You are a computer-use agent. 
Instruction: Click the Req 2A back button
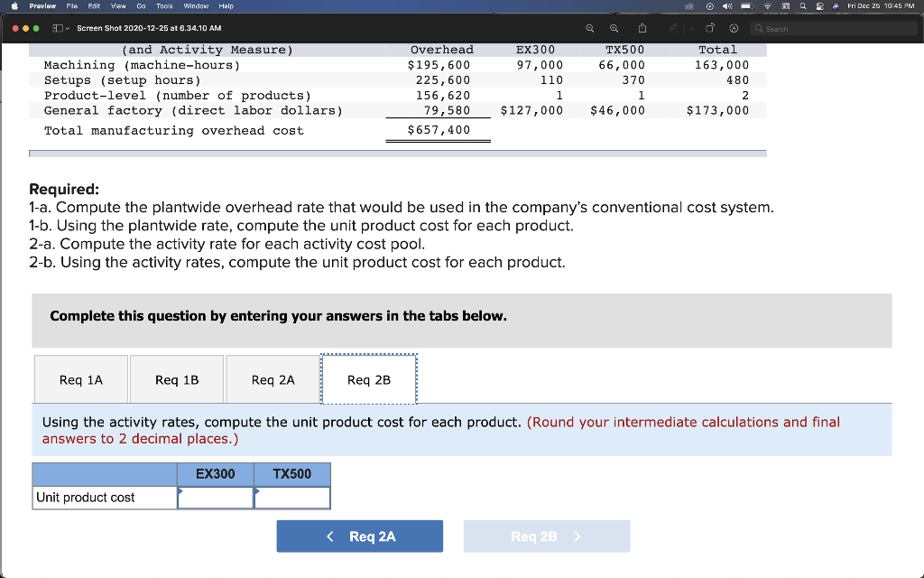[x=359, y=536]
